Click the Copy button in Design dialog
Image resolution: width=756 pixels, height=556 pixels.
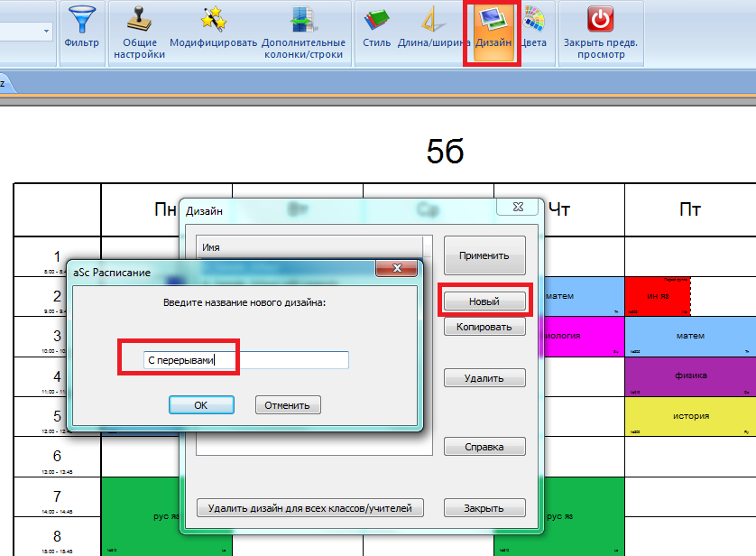point(484,327)
